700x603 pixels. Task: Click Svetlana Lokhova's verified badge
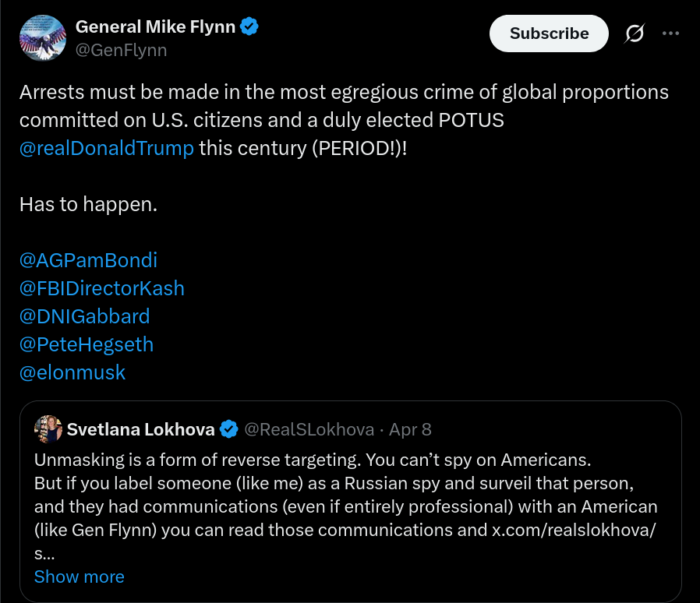[x=229, y=429]
